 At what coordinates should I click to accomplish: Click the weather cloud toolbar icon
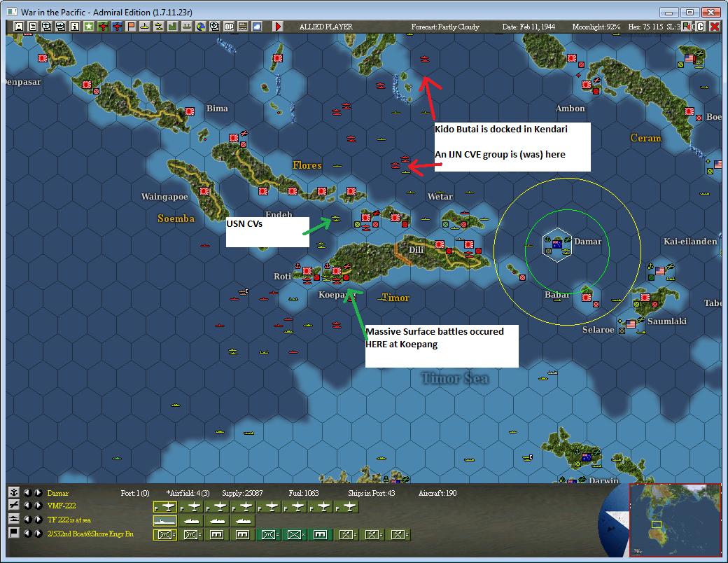(256, 27)
